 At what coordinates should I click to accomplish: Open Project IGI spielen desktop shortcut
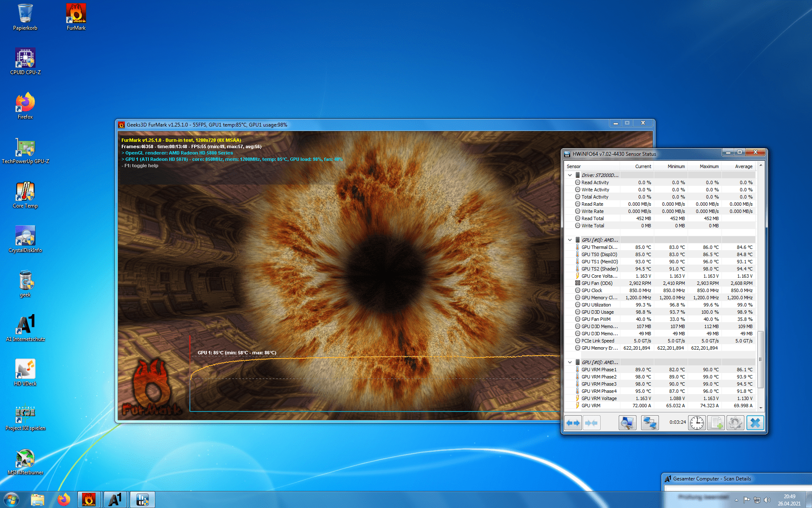click(25, 417)
